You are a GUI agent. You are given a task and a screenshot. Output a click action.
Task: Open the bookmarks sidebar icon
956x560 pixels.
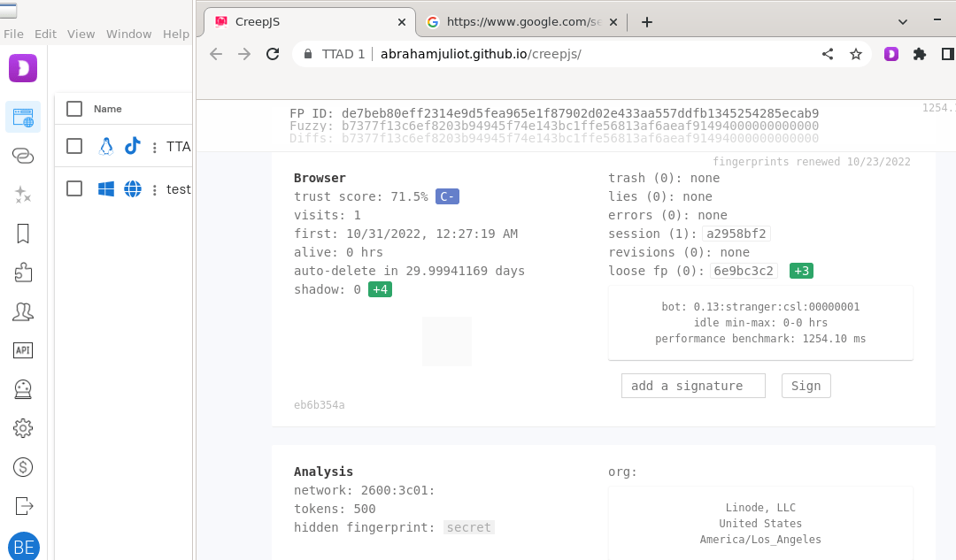click(x=23, y=234)
